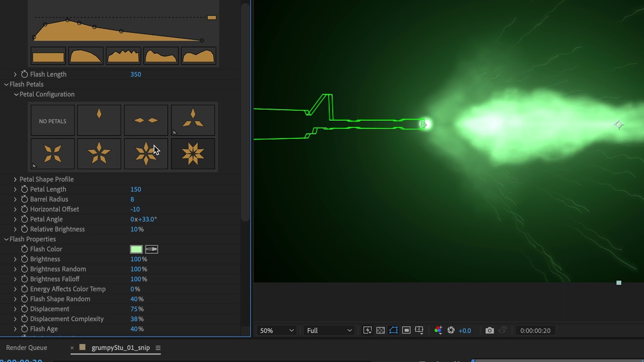Choose the jagged spiky flash shape preset
This screenshot has width=644, height=362.
123,56
